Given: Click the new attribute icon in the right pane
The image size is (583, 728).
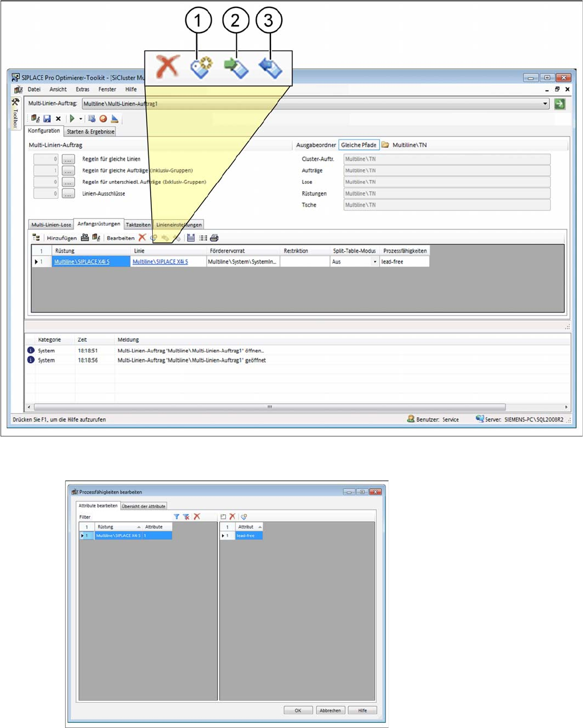Looking at the screenshot, I should point(223,517).
